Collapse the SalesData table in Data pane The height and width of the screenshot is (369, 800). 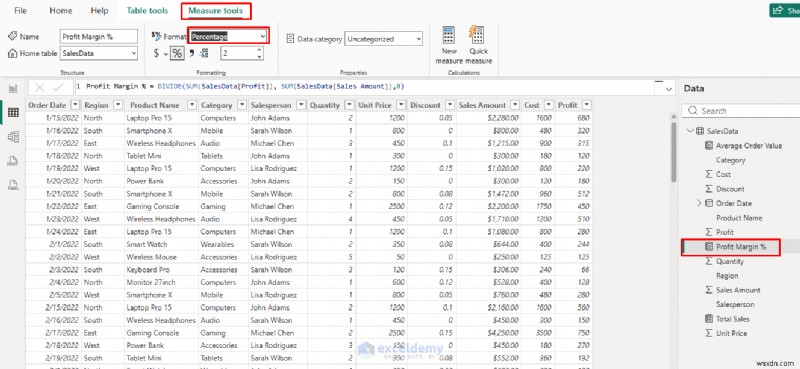pos(690,131)
